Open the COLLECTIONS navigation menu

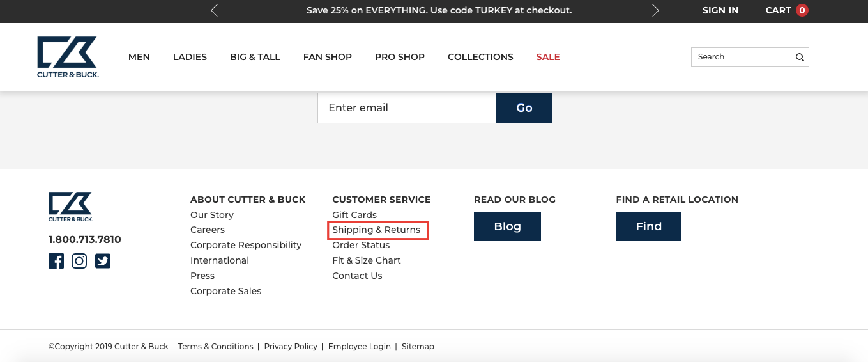click(480, 57)
